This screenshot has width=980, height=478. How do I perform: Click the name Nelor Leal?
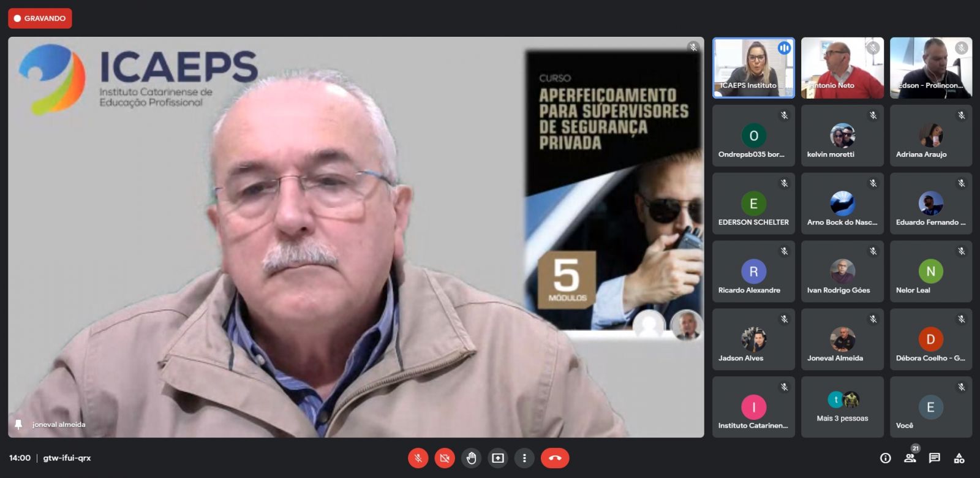[x=913, y=290]
